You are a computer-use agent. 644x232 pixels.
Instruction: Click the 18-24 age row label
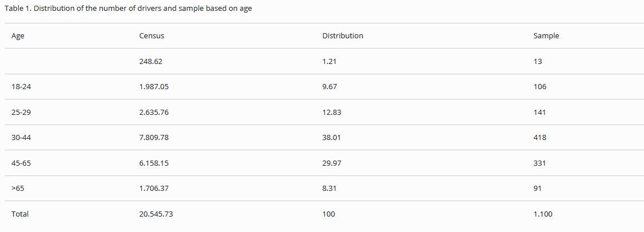click(x=21, y=87)
